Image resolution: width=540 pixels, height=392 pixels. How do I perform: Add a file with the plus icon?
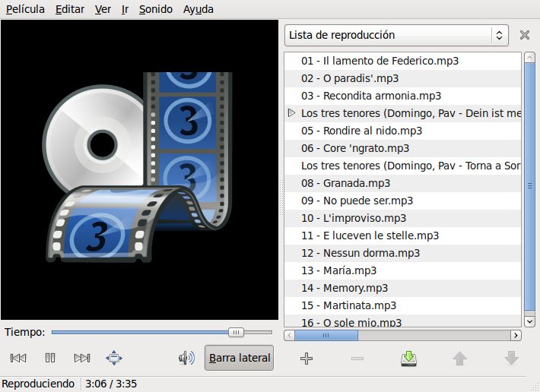[x=307, y=359]
